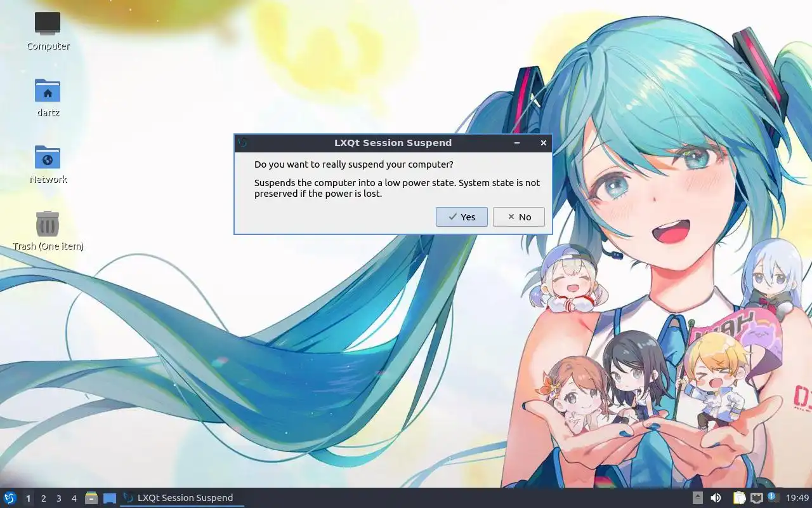Click the 19:49 panel clock
Image resolution: width=812 pixels, height=508 pixels.
(797, 498)
